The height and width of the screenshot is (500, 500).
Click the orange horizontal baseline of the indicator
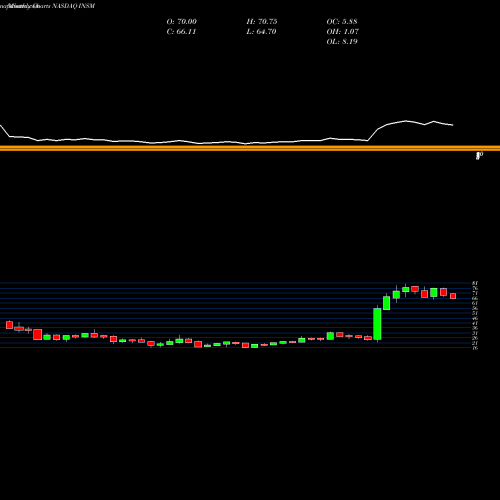point(250,148)
